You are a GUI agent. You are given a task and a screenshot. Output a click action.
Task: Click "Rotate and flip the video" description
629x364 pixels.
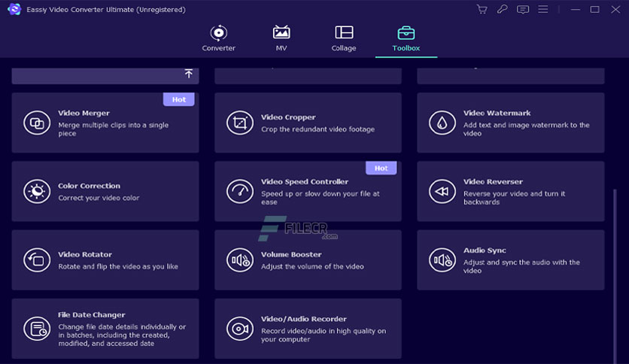coord(118,266)
